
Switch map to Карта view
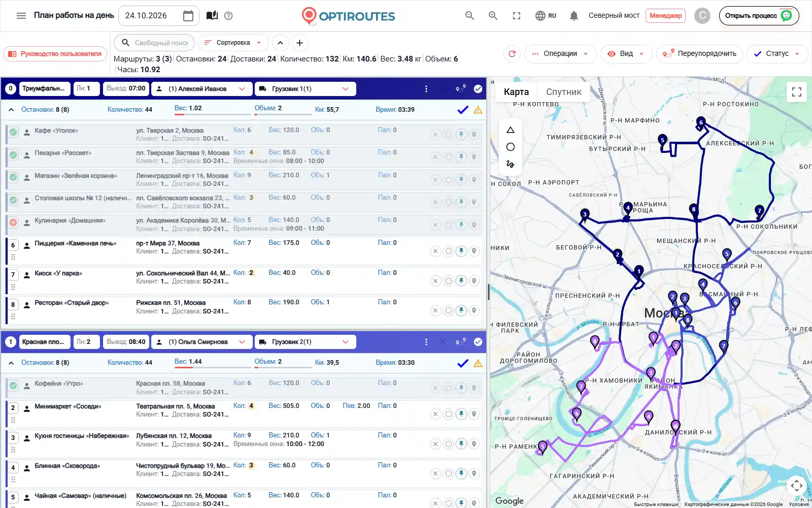point(516,92)
